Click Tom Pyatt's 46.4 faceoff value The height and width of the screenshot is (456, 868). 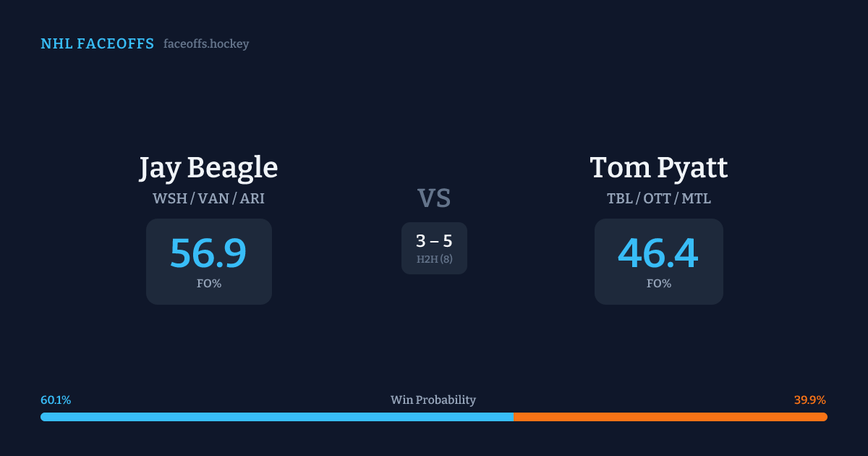tap(658, 253)
